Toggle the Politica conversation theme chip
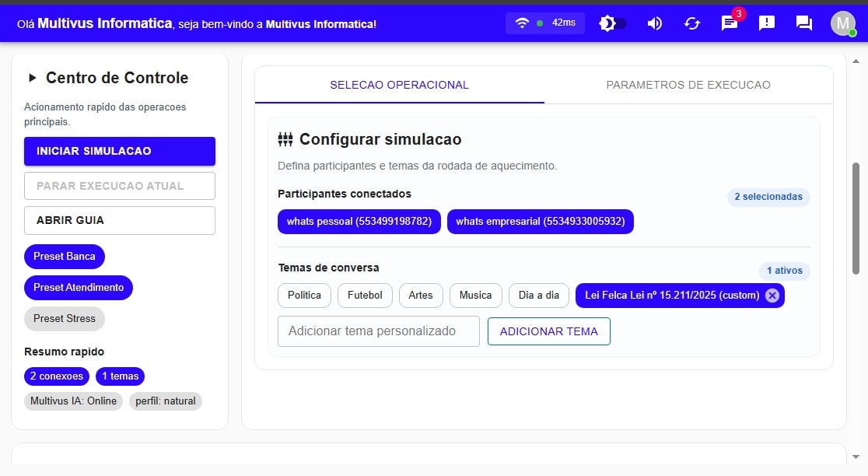868x476 pixels. pyautogui.click(x=304, y=296)
